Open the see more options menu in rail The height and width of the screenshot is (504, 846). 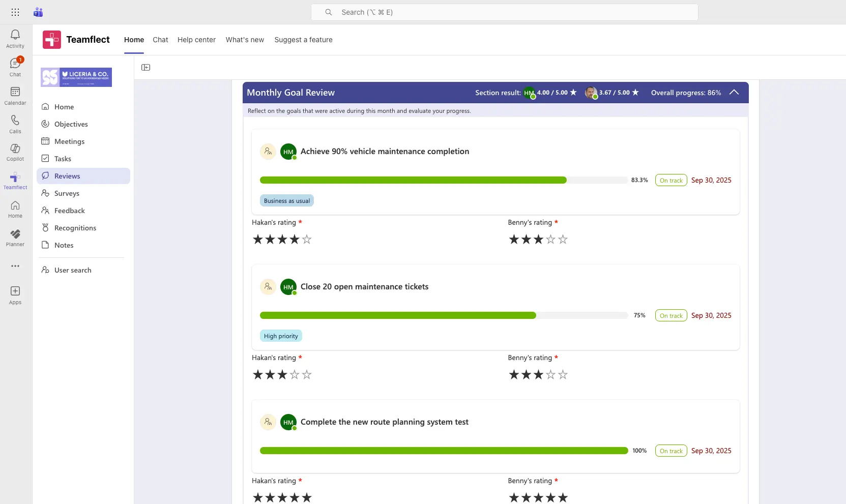click(x=15, y=266)
